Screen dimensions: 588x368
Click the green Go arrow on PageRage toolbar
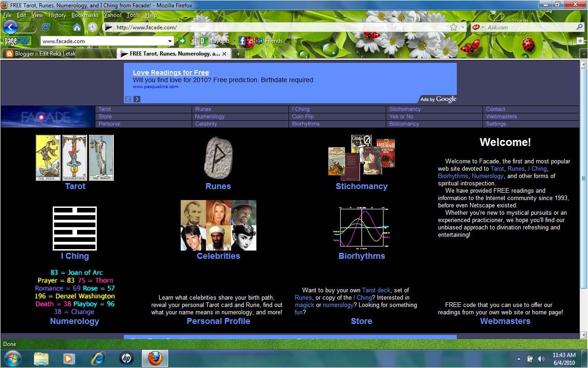pyautogui.click(x=182, y=41)
